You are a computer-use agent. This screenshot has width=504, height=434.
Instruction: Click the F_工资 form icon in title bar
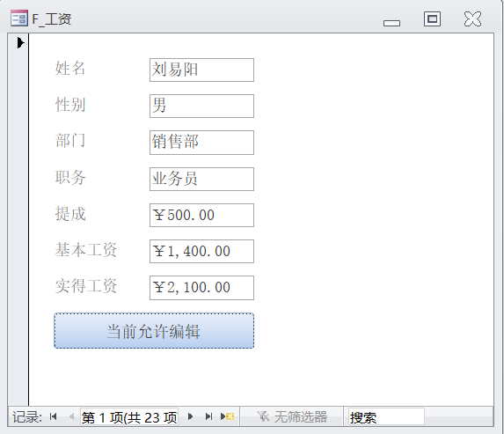[19, 18]
